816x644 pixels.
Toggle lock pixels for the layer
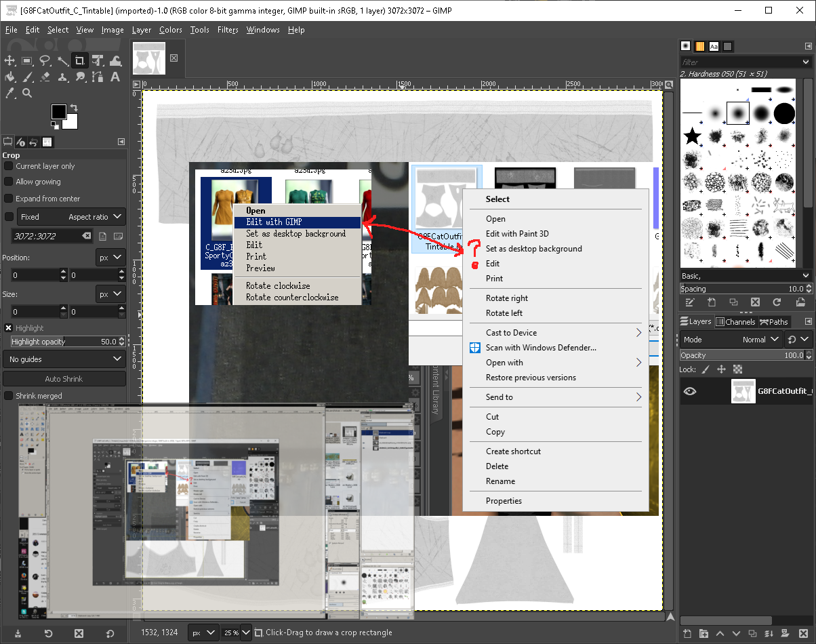(x=706, y=369)
